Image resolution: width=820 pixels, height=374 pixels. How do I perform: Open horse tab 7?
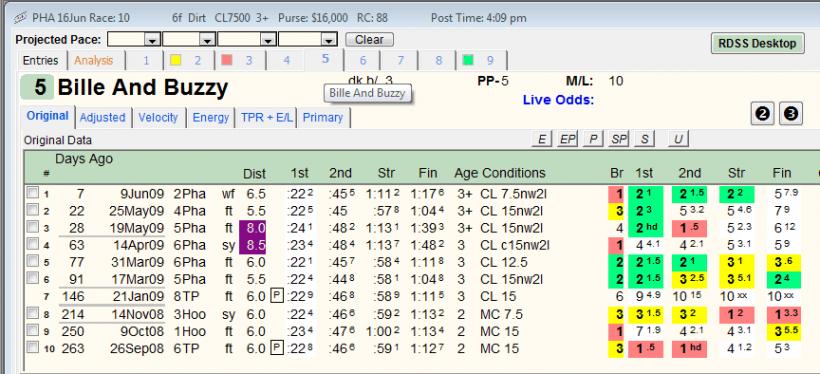point(400,60)
